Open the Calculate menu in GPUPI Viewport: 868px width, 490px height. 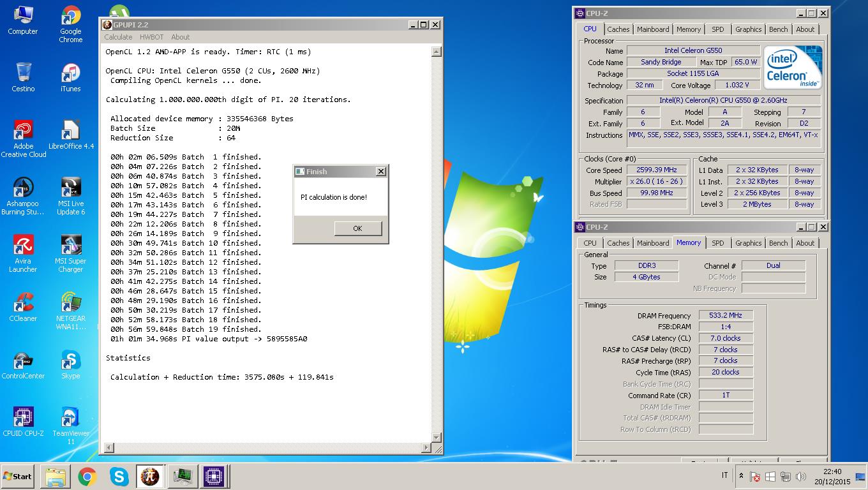[118, 37]
